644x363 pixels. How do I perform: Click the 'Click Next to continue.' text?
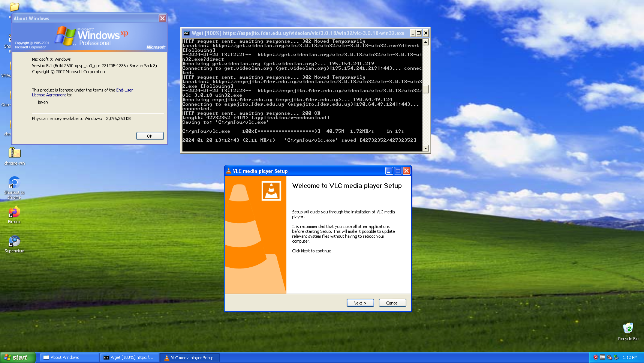tap(312, 251)
